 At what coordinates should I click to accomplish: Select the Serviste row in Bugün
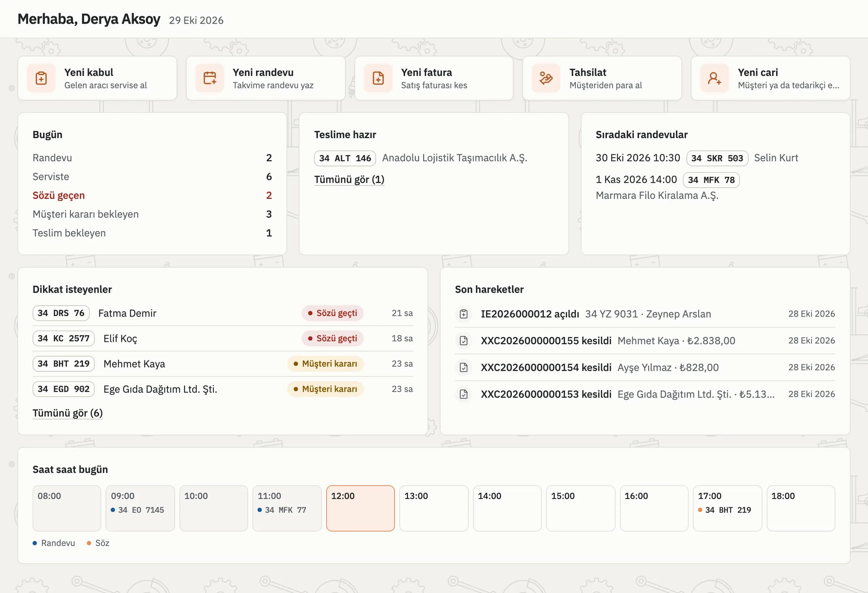pos(152,176)
